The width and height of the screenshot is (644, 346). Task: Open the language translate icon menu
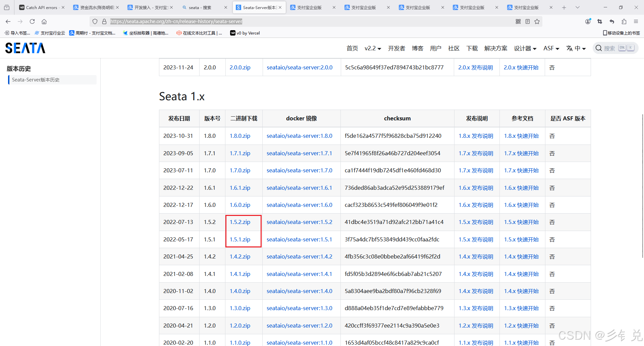click(576, 48)
